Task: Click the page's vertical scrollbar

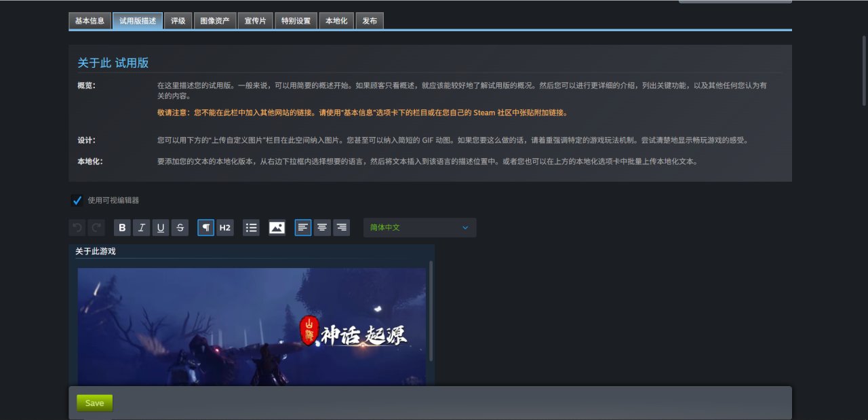Action: click(864, 71)
